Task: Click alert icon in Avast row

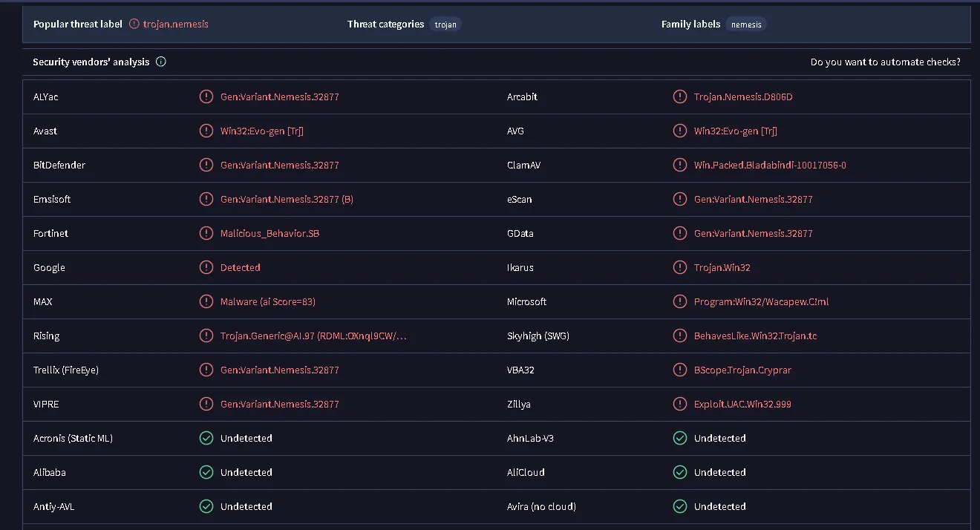Action: pyautogui.click(x=206, y=131)
